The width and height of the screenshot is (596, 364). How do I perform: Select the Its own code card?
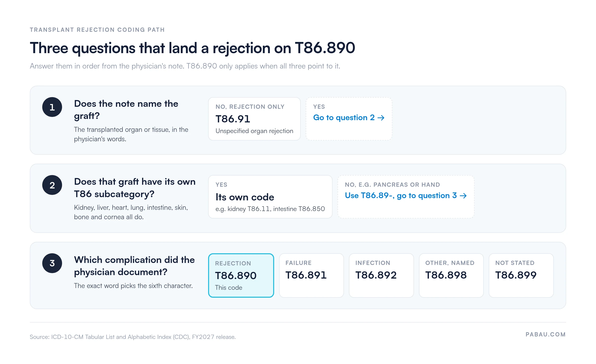pyautogui.click(x=270, y=197)
